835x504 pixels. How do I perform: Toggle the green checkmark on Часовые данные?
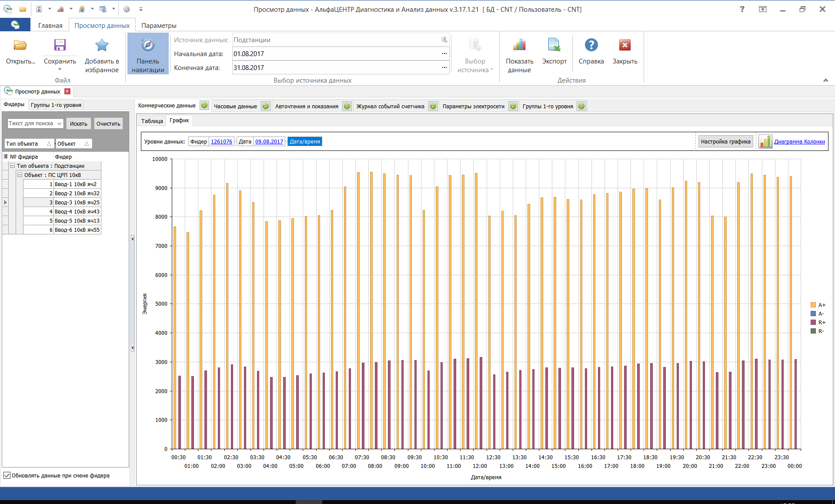(265, 106)
